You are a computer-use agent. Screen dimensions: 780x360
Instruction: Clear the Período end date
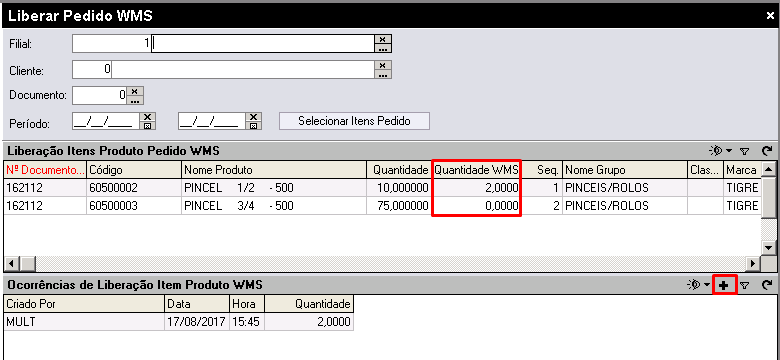click(254, 116)
